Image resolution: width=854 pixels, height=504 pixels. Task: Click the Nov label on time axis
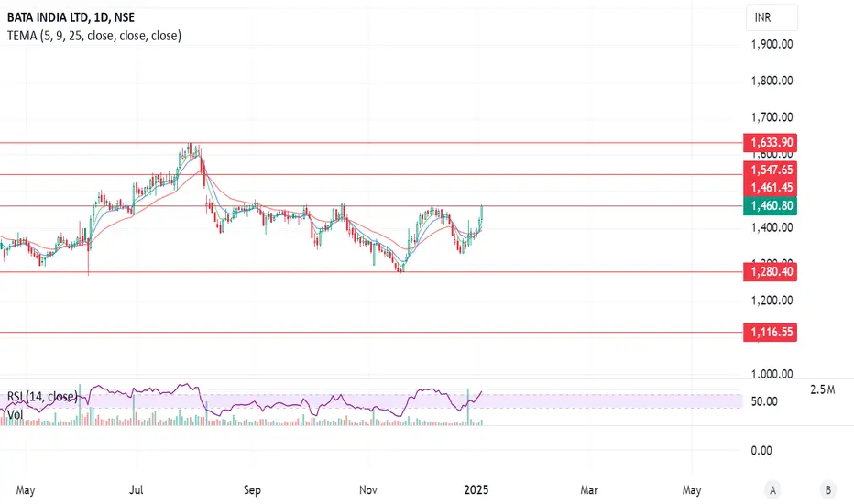[x=368, y=490]
